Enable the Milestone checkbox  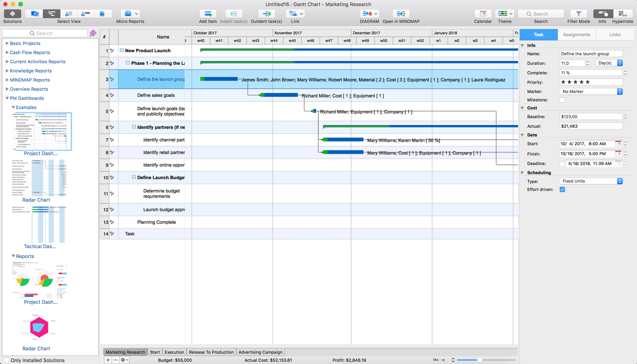(562, 100)
